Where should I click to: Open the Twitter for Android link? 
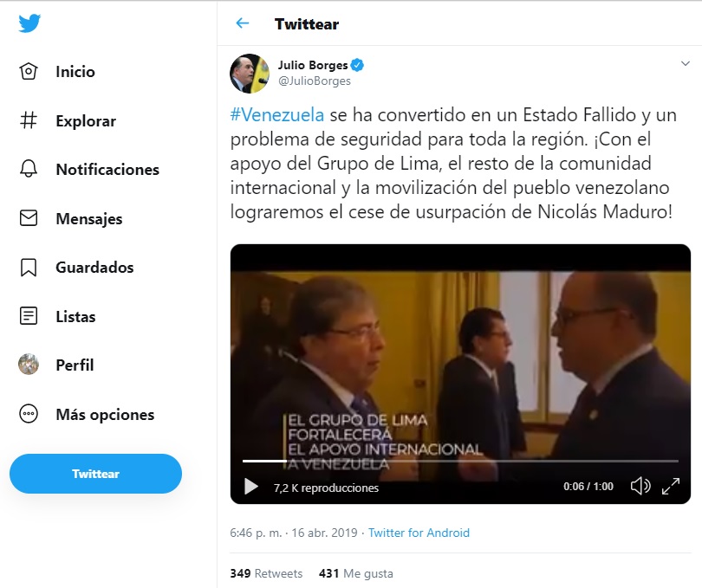pyautogui.click(x=419, y=533)
